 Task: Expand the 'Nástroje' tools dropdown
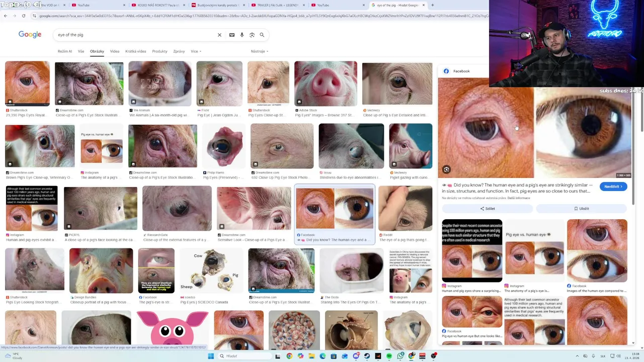(x=259, y=51)
